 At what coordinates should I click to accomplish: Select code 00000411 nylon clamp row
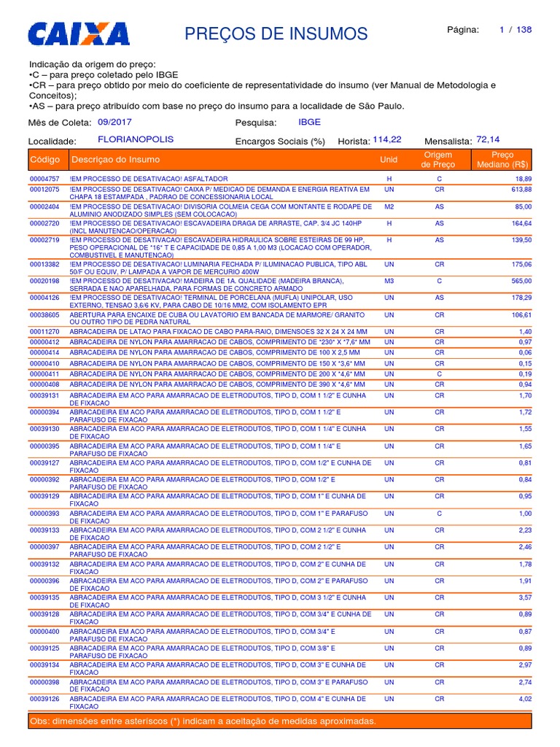click(281, 374)
